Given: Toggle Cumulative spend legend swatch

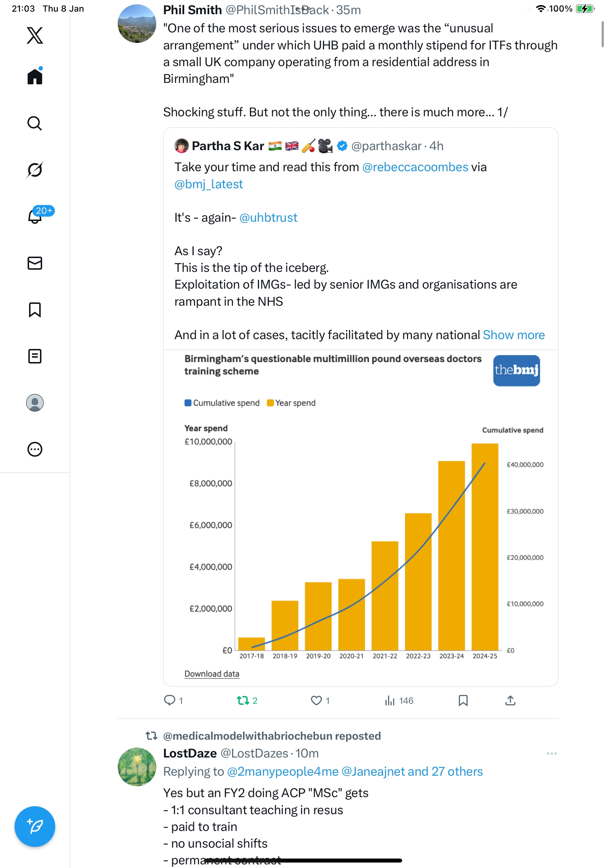Looking at the screenshot, I should pos(188,403).
